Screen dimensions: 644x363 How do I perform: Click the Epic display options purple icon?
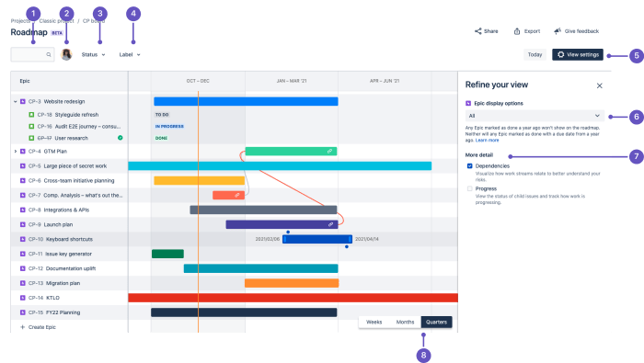click(x=468, y=103)
